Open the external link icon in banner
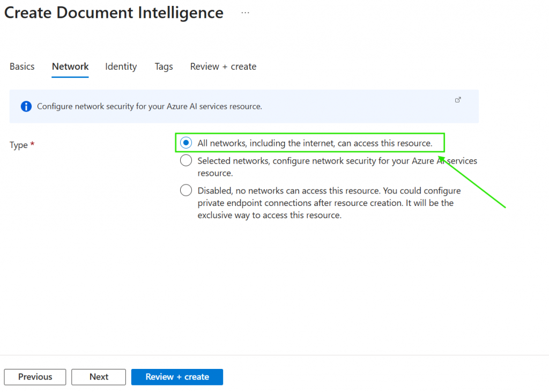The image size is (549, 392). tap(458, 100)
